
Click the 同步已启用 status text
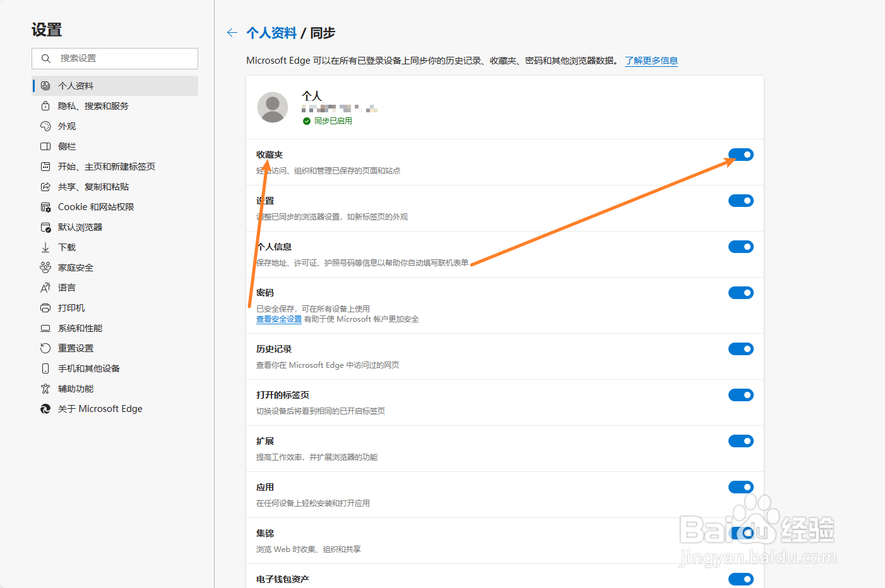tap(333, 121)
